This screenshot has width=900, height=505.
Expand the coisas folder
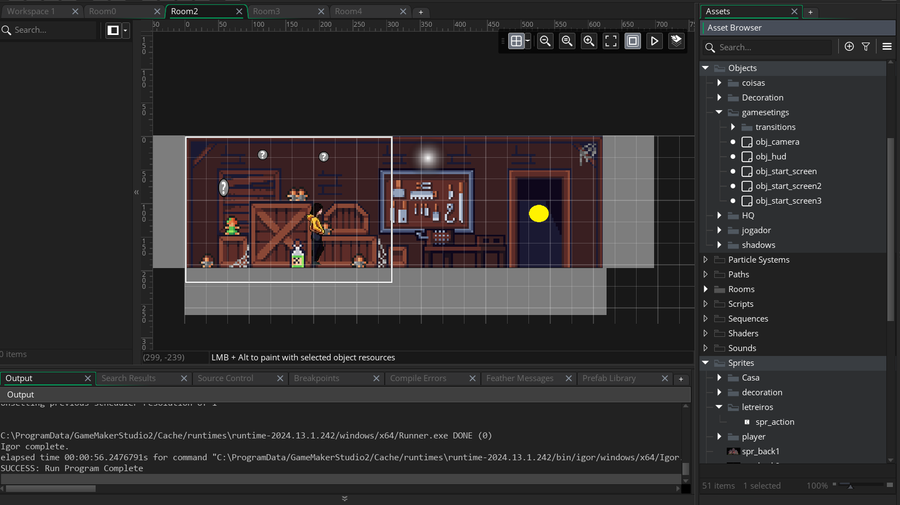pyautogui.click(x=719, y=83)
